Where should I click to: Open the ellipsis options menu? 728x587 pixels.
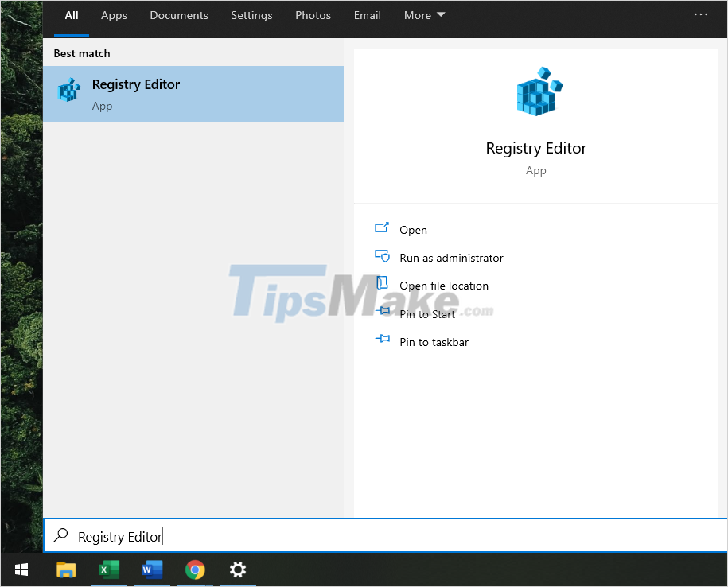coord(701,14)
